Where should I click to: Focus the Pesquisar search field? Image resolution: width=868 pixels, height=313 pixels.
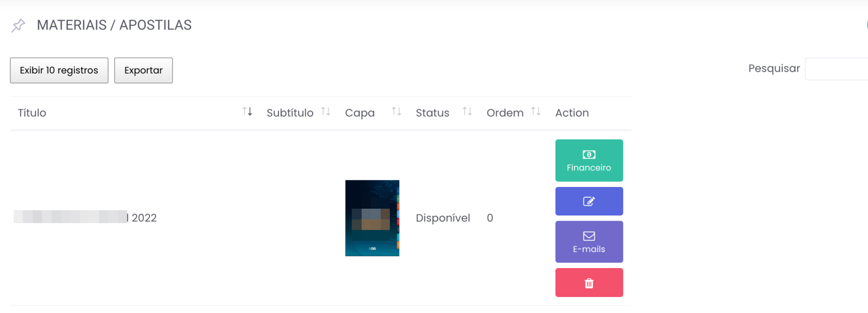pos(836,69)
